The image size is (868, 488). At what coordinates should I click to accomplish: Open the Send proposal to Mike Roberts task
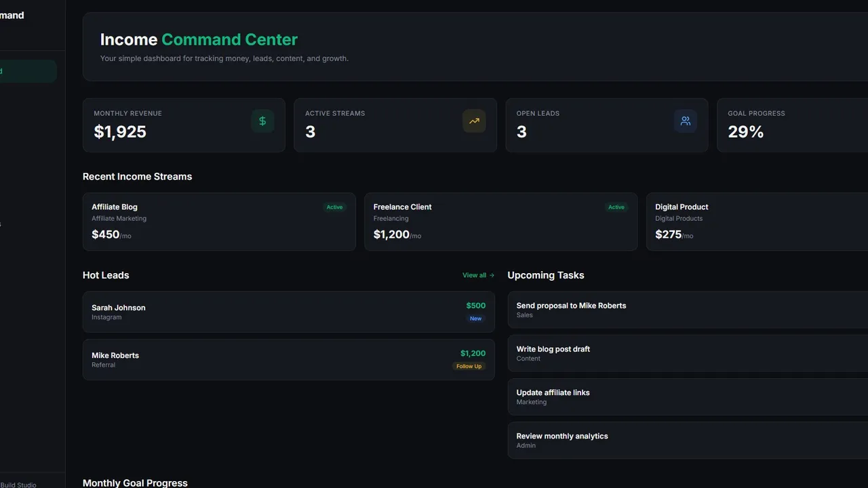pos(688,310)
